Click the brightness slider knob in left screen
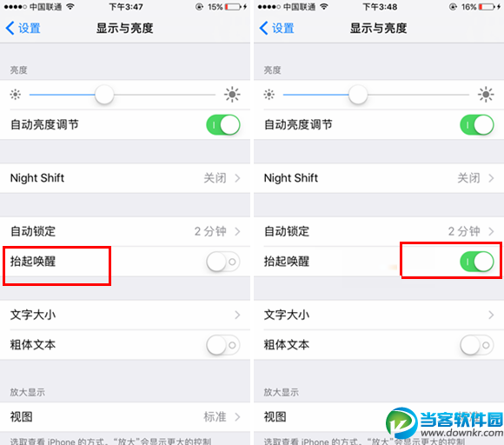504x445 pixels. click(x=104, y=95)
